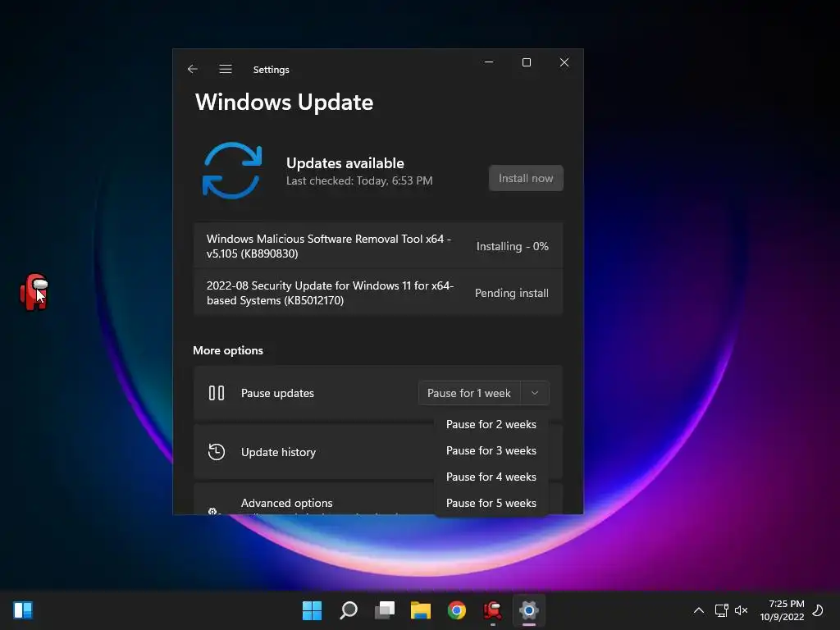Open the network status tray icon
The width and height of the screenshot is (840, 630).
click(x=721, y=610)
